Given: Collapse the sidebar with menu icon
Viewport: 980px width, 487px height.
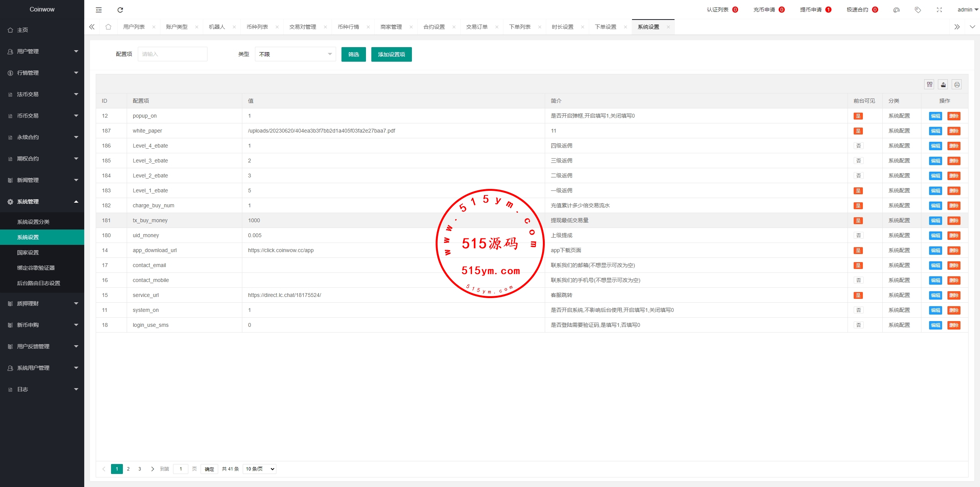Looking at the screenshot, I should coord(99,10).
